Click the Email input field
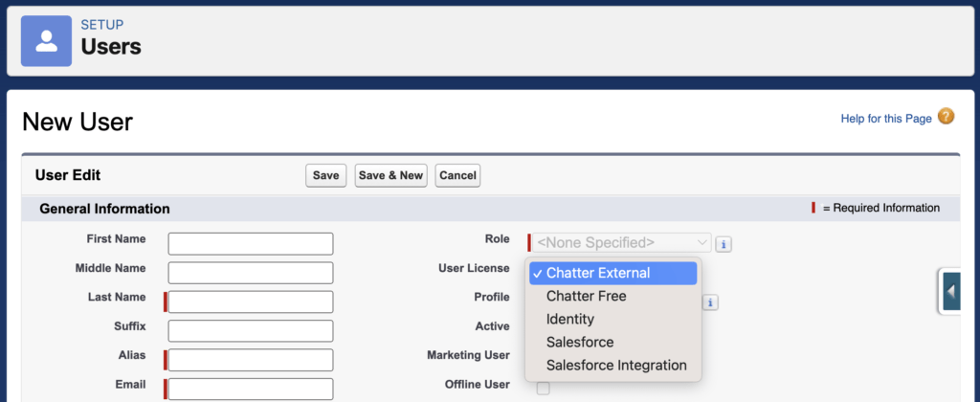Viewport: 980px width, 402px height. click(251, 389)
